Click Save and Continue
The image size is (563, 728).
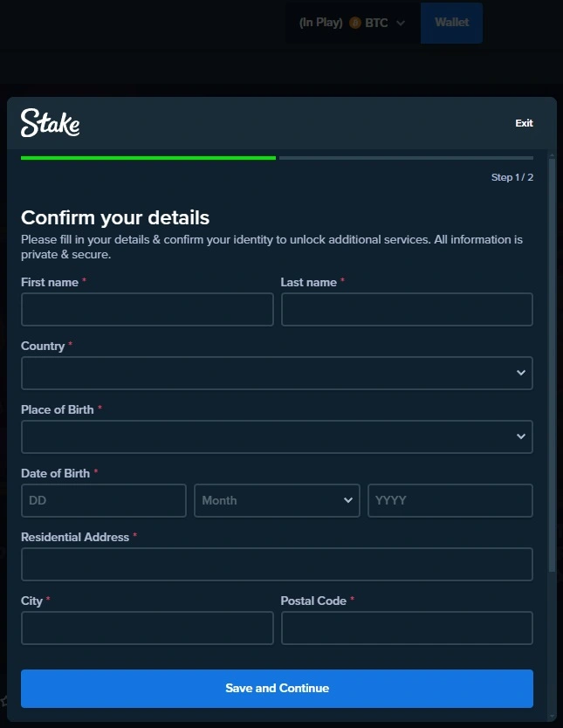tap(277, 689)
